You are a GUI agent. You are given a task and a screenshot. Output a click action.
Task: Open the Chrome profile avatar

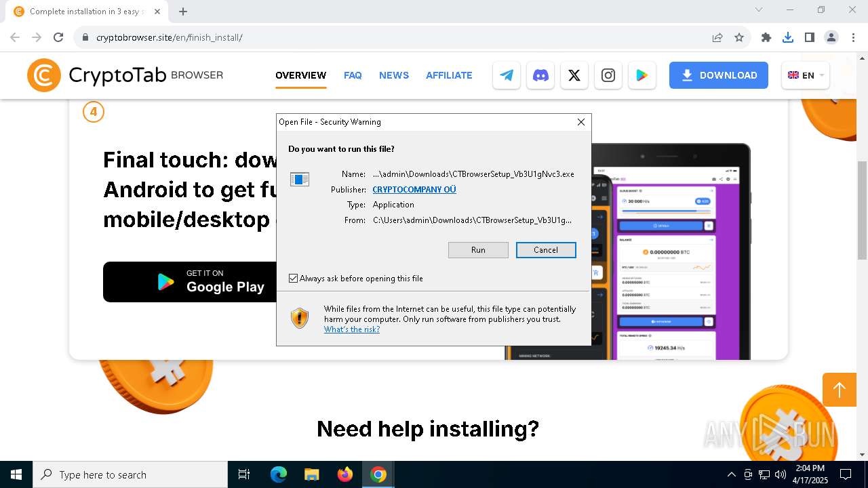pyautogui.click(x=831, y=37)
